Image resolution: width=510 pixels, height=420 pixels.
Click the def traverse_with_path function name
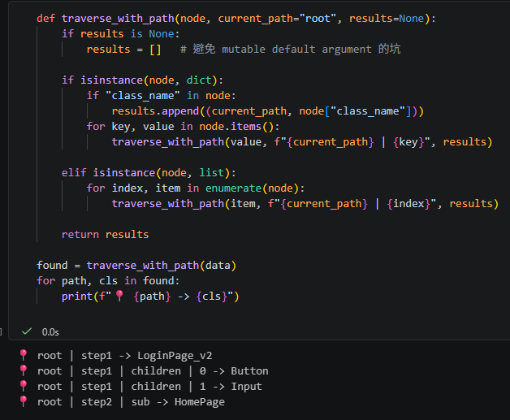tap(118, 19)
